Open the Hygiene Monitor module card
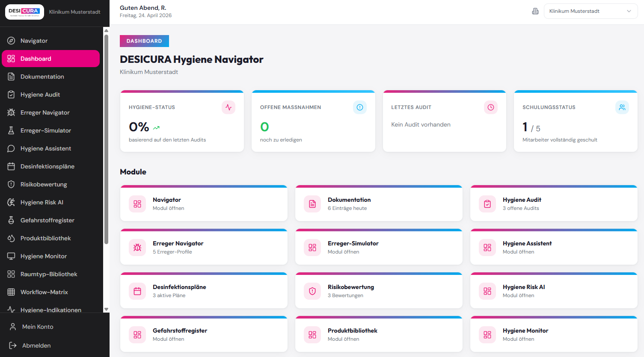This screenshot has height=357, width=644. [x=554, y=334]
